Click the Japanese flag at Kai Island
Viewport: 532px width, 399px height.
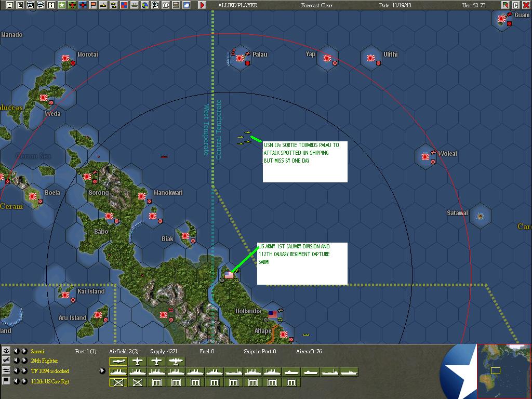65,295
